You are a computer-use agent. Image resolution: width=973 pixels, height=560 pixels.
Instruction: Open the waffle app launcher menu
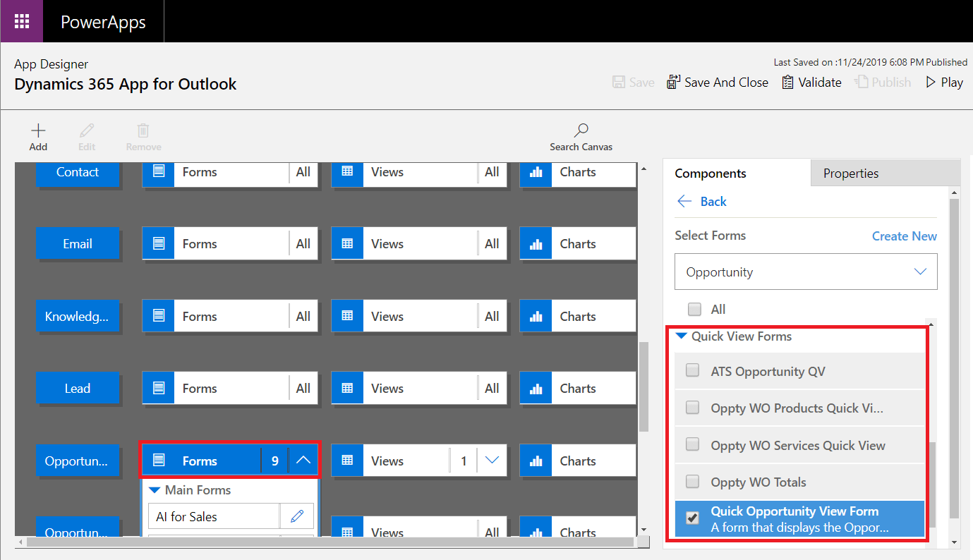point(21,21)
